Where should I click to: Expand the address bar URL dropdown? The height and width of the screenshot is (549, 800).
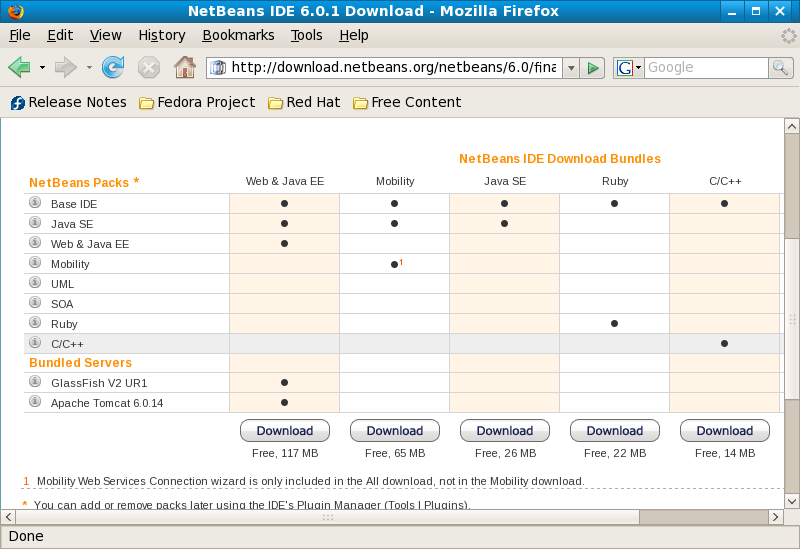point(571,68)
